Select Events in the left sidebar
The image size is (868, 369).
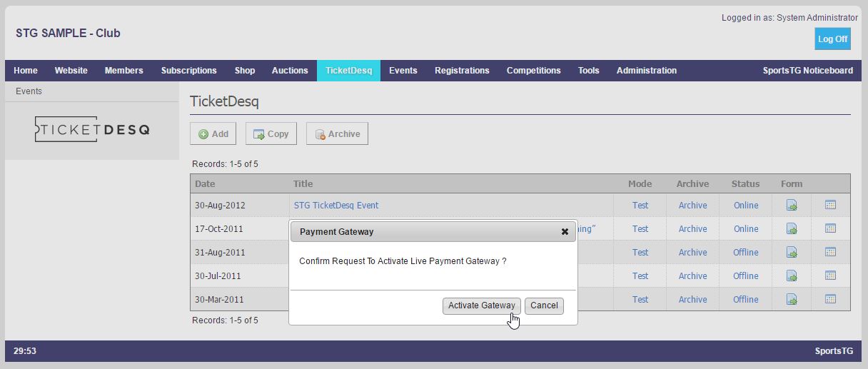pos(29,91)
